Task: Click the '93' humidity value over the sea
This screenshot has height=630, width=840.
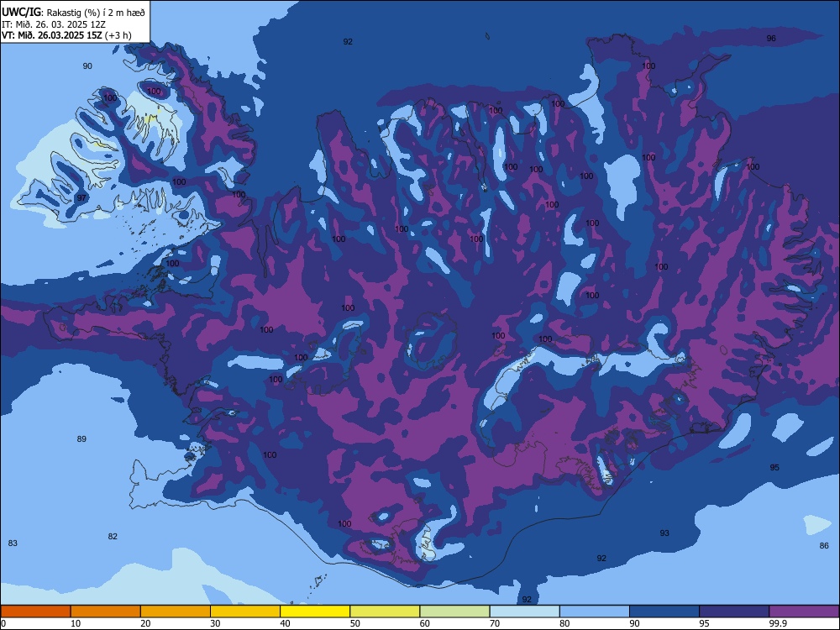Action: pyautogui.click(x=664, y=533)
